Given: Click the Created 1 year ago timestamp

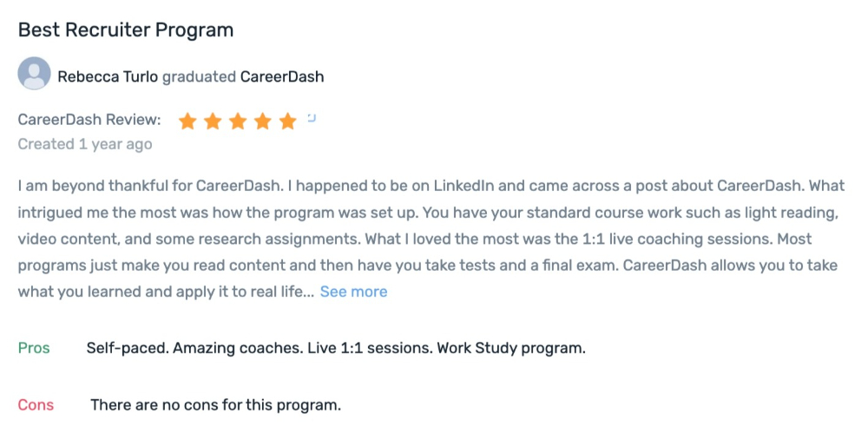Looking at the screenshot, I should pyautogui.click(x=85, y=145).
